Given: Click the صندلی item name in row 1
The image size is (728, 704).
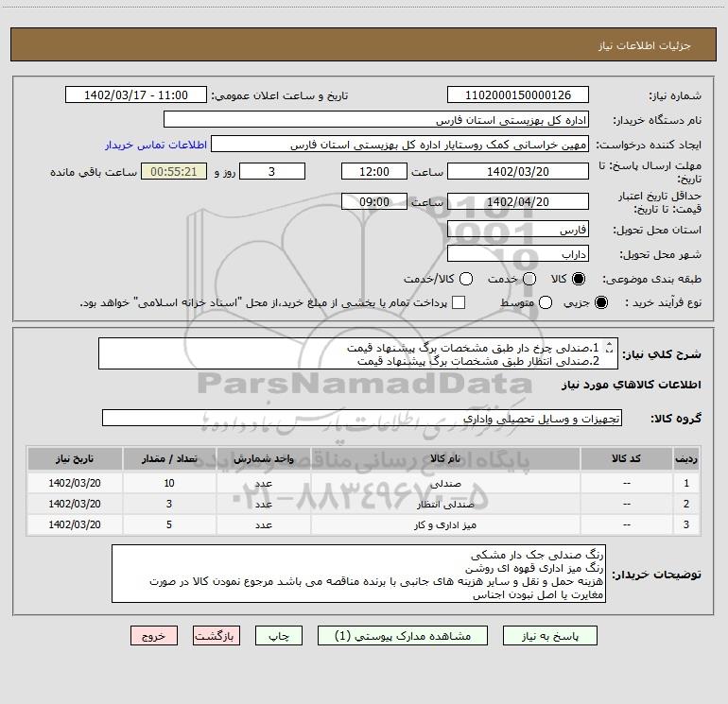Looking at the screenshot, I should point(445,483).
